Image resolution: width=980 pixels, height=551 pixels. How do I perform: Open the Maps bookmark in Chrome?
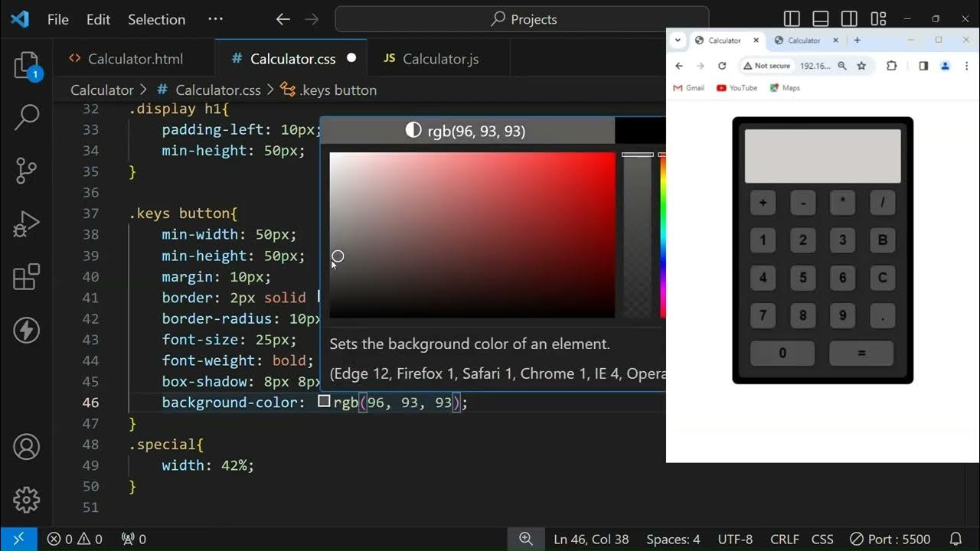785,88
